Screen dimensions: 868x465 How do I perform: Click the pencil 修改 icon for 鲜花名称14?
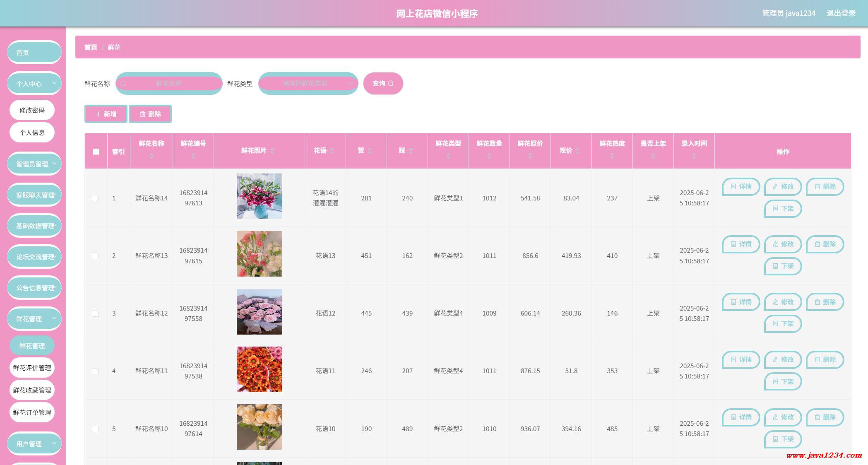(775, 187)
